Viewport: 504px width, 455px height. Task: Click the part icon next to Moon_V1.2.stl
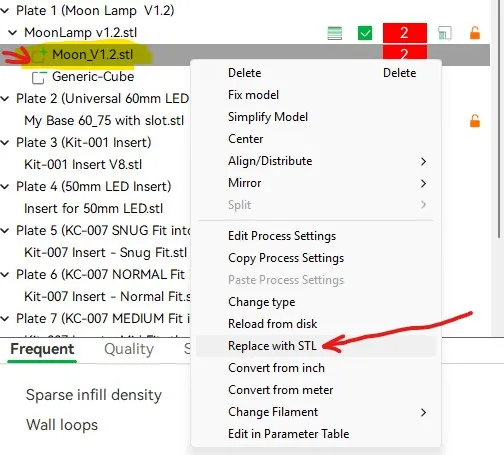39,56
